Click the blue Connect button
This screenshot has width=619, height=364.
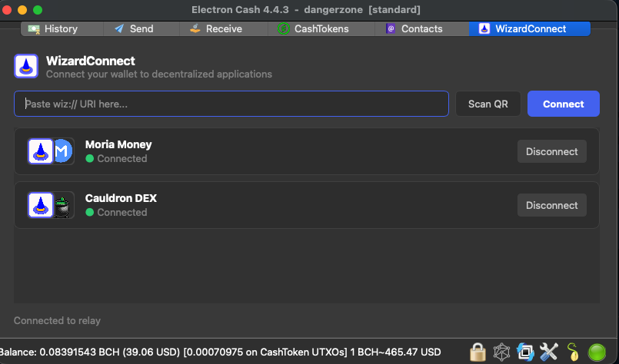point(564,104)
